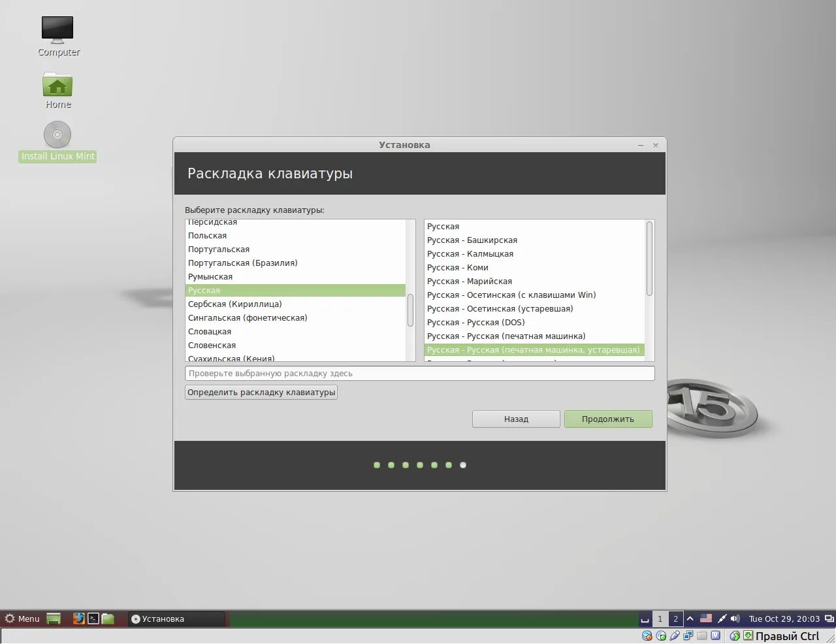Screen dimensions: 836x644
Task: Click the left layout list scrollbar
Action: 410,310
